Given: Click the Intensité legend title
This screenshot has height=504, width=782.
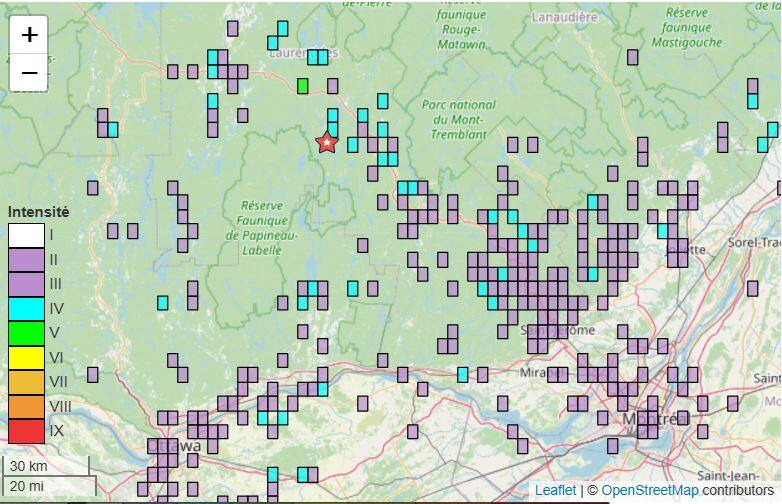Looking at the screenshot, I should click(38, 212).
